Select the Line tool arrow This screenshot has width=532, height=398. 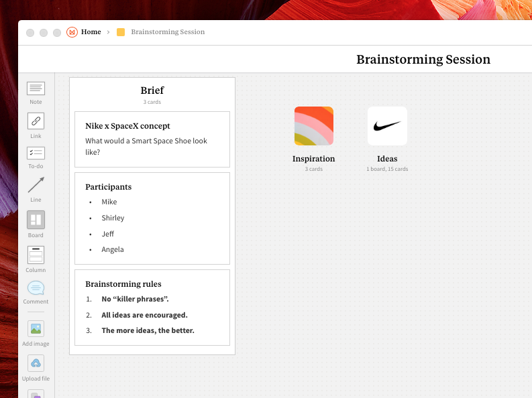coord(36,185)
